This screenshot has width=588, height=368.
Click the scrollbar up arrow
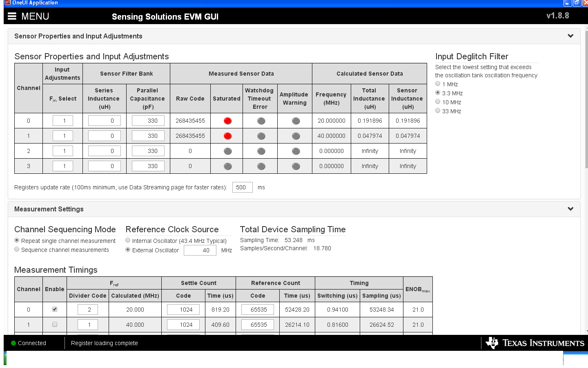click(586, 27)
